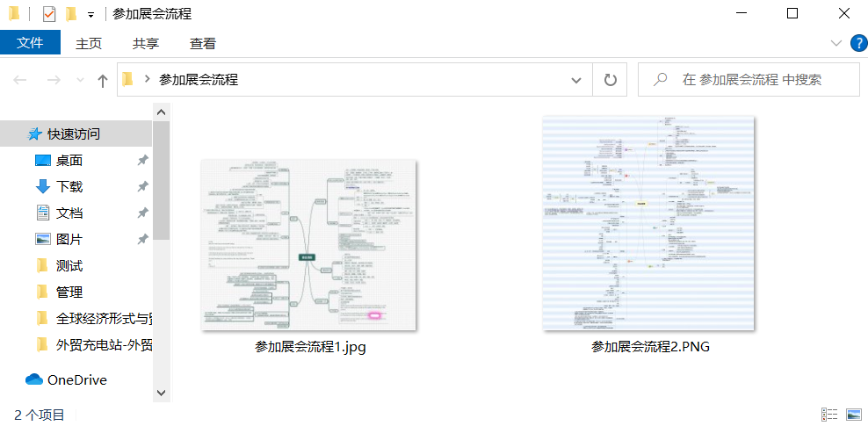Click the Properties checkmark quick access icon
Viewport: 868px width, 426px height.
(48, 14)
